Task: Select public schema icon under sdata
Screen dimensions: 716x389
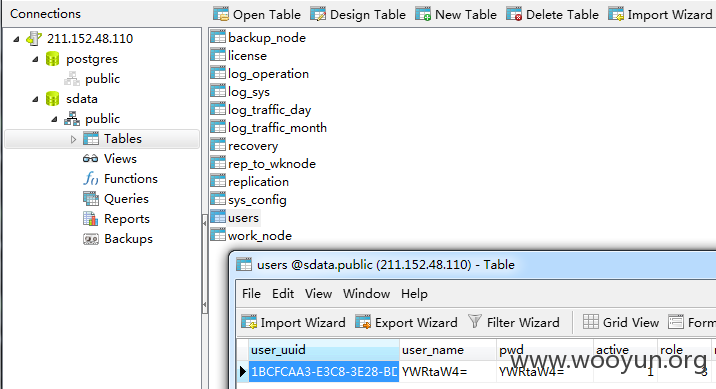Action: click(72, 119)
